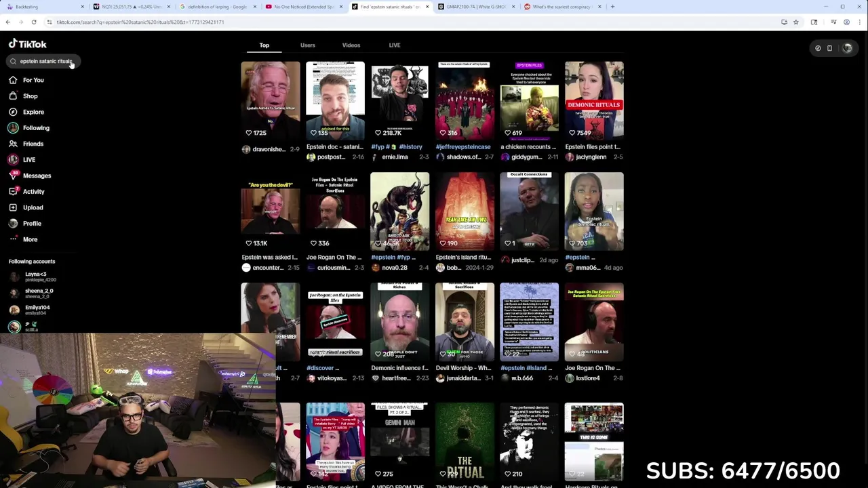Open the Activity notifications

pyautogui.click(x=27, y=192)
